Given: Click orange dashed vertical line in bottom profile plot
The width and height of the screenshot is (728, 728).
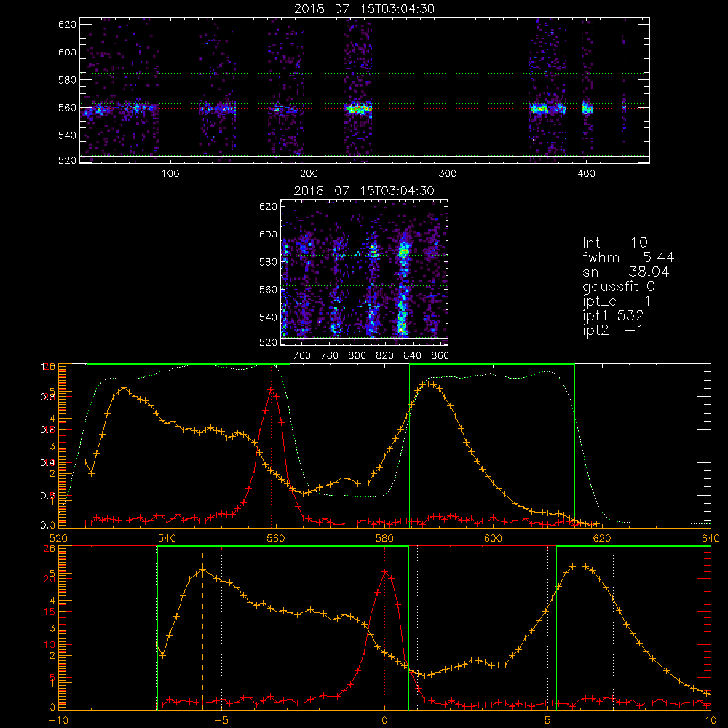Looking at the screenshot, I should pyautogui.click(x=202, y=629).
